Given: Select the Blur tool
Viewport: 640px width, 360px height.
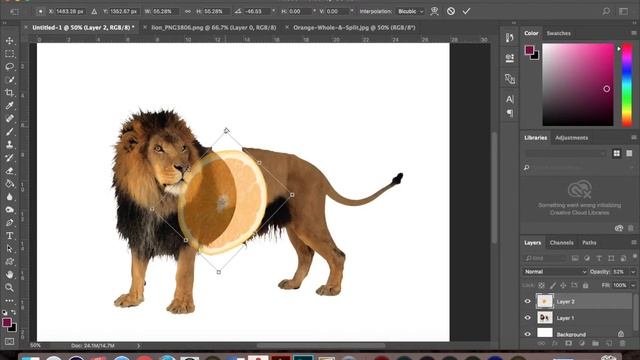Looking at the screenshot, I should (9, 197).
